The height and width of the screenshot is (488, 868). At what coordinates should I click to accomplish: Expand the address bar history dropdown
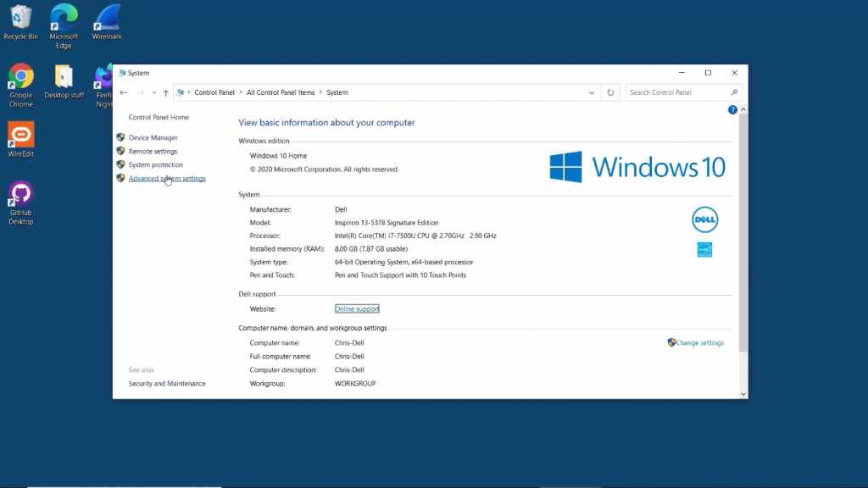click(x=592, y=92)
